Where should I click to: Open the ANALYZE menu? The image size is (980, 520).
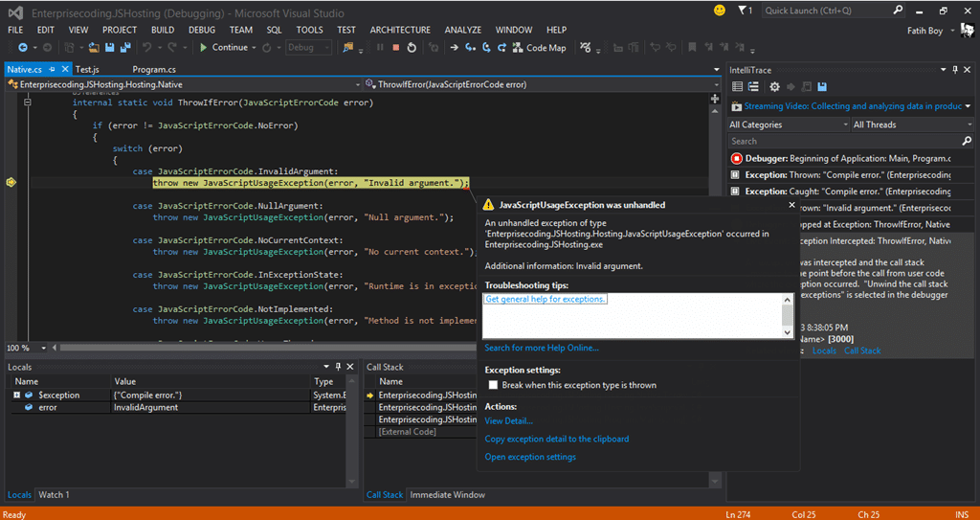[463, 30]
